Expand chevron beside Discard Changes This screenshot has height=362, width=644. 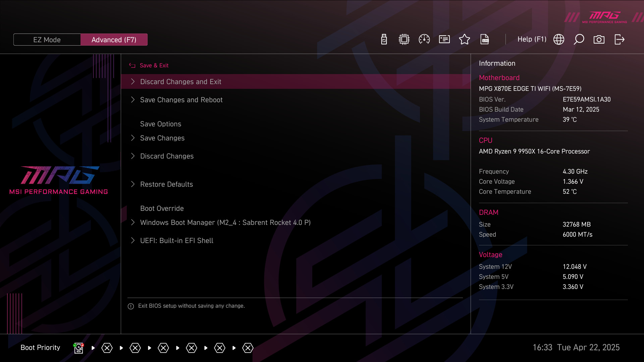click(x=133, y=156)
